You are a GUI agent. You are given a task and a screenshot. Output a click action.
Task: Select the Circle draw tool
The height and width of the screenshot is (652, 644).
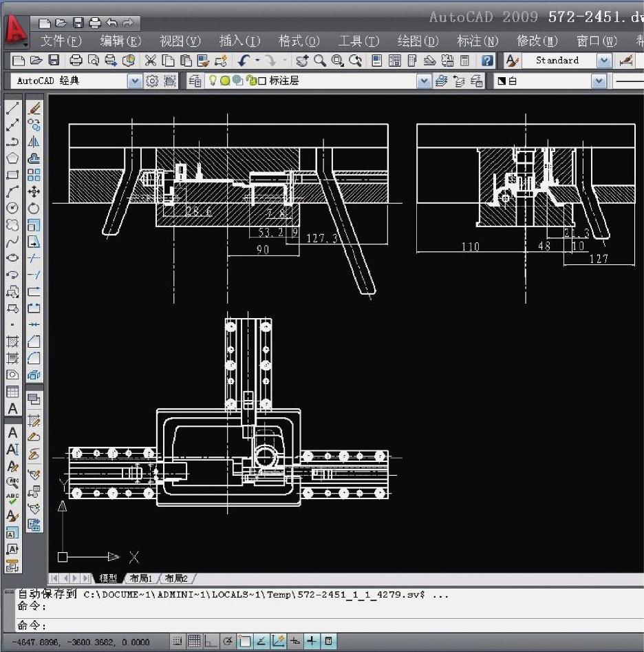[x=12, y=208]
